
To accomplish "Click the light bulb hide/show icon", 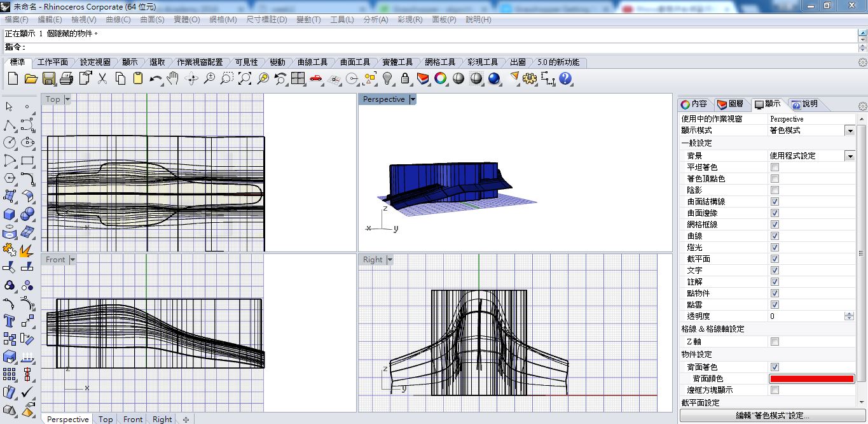I will pos(387,78).
